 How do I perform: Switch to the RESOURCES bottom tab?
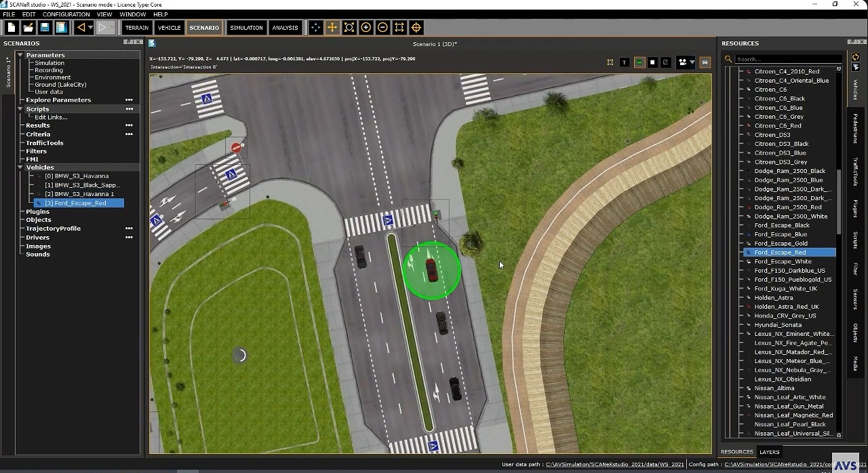pyautogui.click(x=737, y=452)
